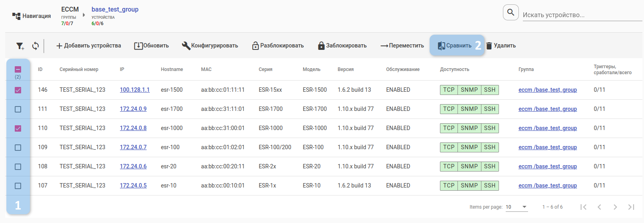Toggle the select-all header checkbox
The image size is (644, 223).
point(18,69)
